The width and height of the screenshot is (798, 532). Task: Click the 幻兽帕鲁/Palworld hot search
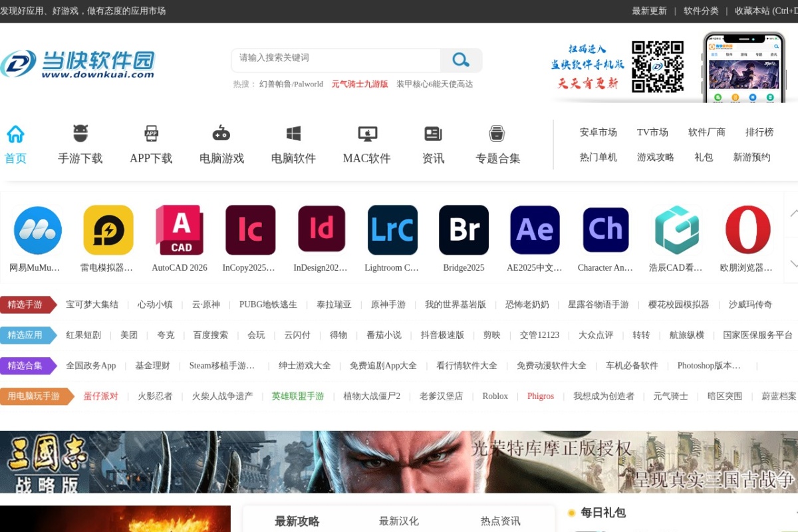291,84
